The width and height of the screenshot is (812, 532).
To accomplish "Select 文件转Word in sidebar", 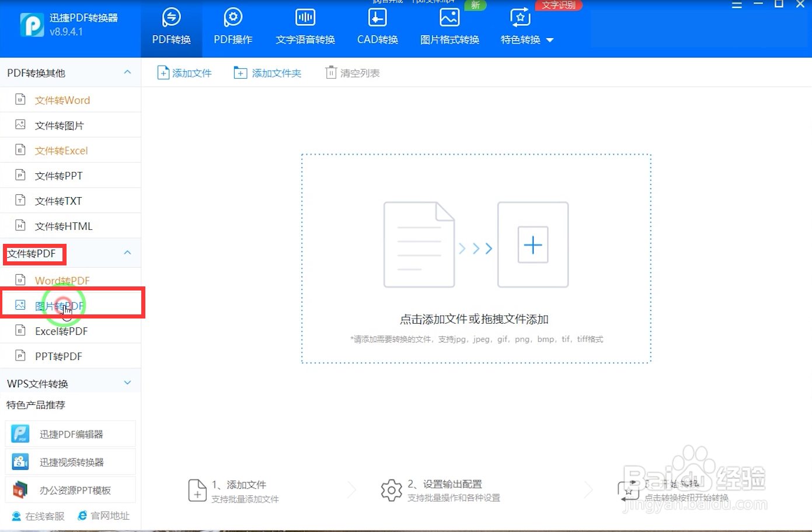I will point(70,100).
